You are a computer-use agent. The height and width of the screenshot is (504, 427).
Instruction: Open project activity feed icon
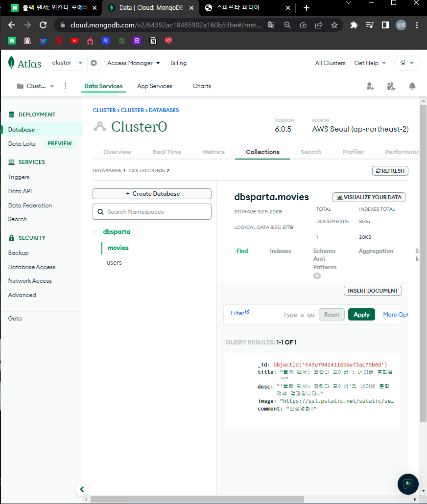pos(391,86)
